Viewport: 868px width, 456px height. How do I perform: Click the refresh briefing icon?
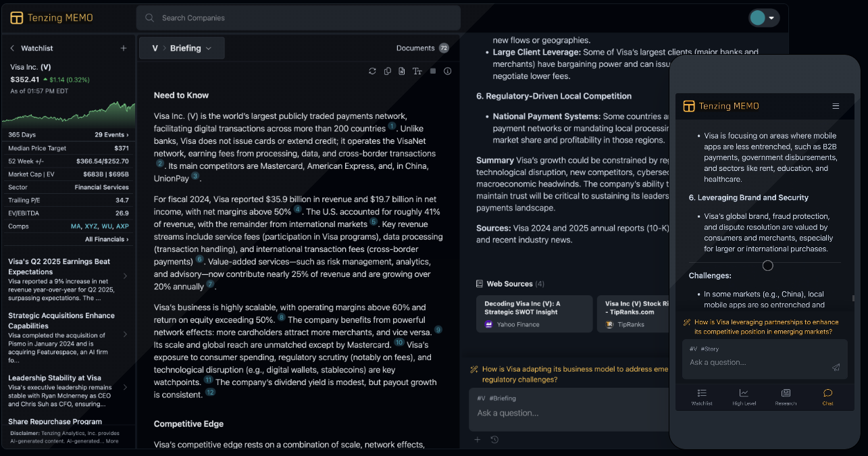pyautogui.click(x=372, y=71)
